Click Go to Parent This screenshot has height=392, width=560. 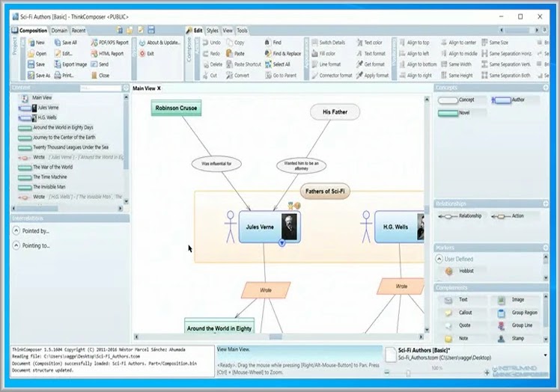click(x=281, y=76)
